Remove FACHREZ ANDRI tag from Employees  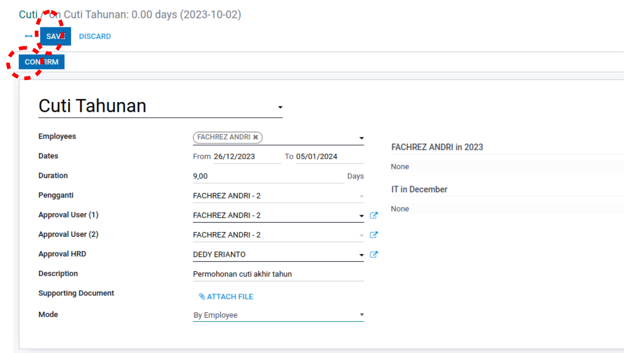(256, 137)
